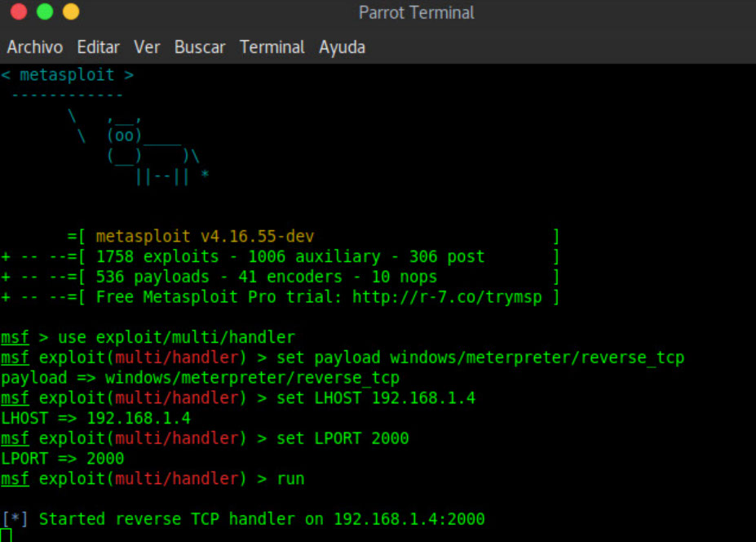Viewport: 756px width, 542px height.
Task: Click the Parrot Terminal window title
Action: (x=417, y=12)
